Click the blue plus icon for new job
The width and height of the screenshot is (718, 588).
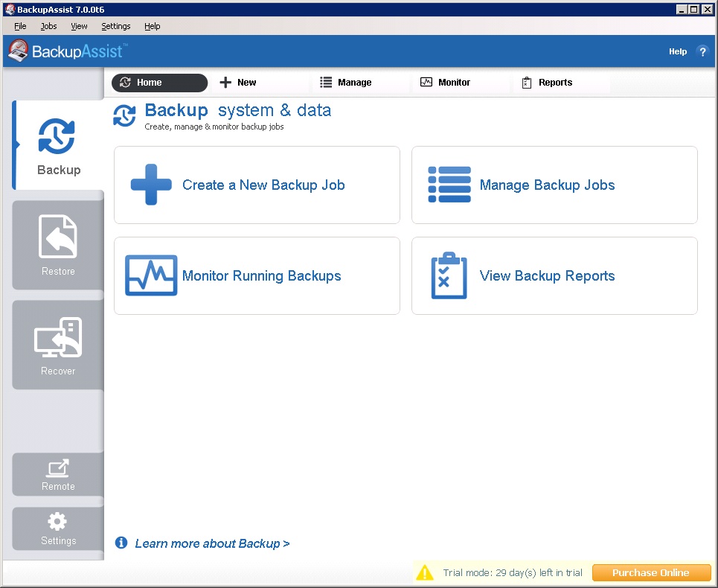[151, 185]
